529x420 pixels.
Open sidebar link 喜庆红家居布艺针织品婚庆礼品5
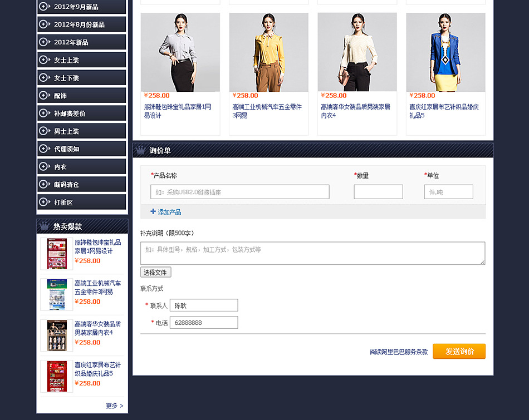click(x=97, y=369)
